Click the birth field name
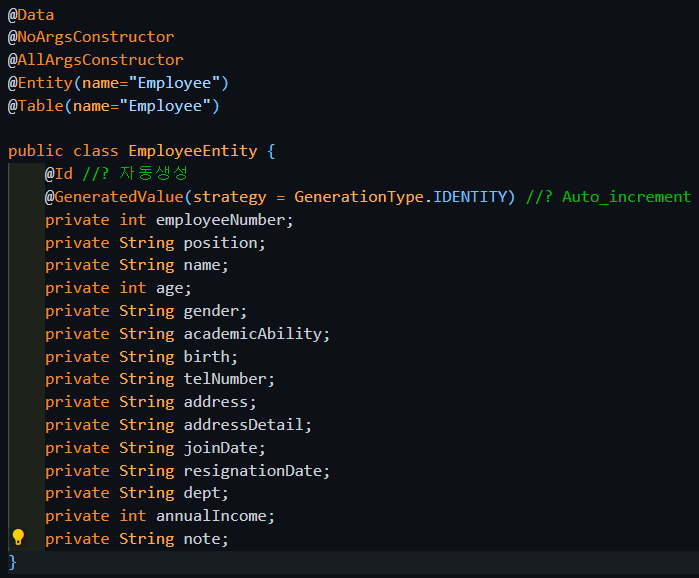 coord(206,357)
